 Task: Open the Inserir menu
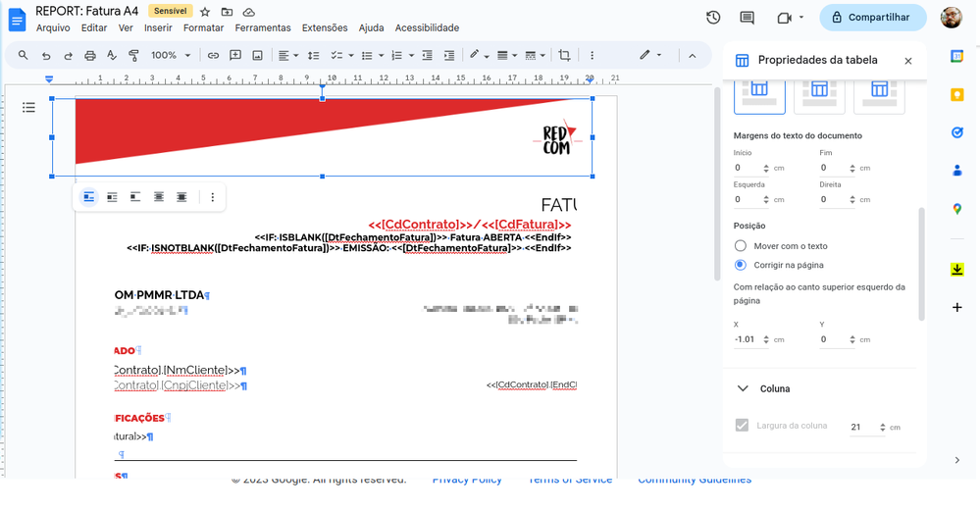[x=158, y=28]
